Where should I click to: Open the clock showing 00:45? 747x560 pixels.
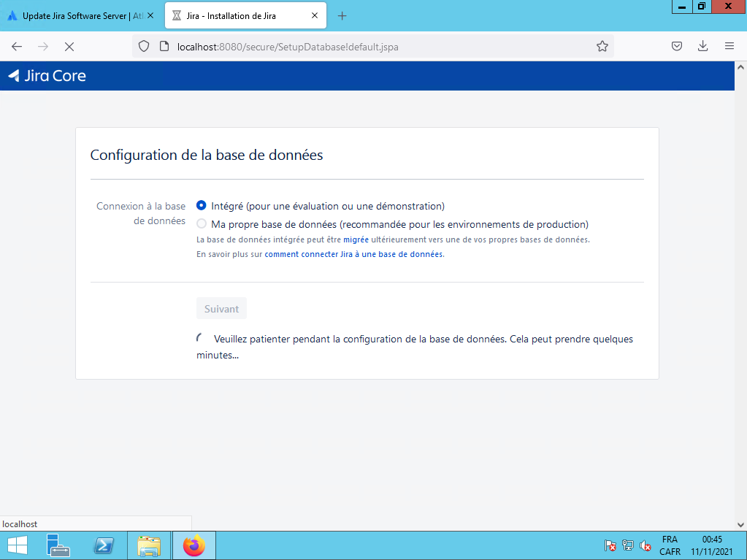[712, 545]
